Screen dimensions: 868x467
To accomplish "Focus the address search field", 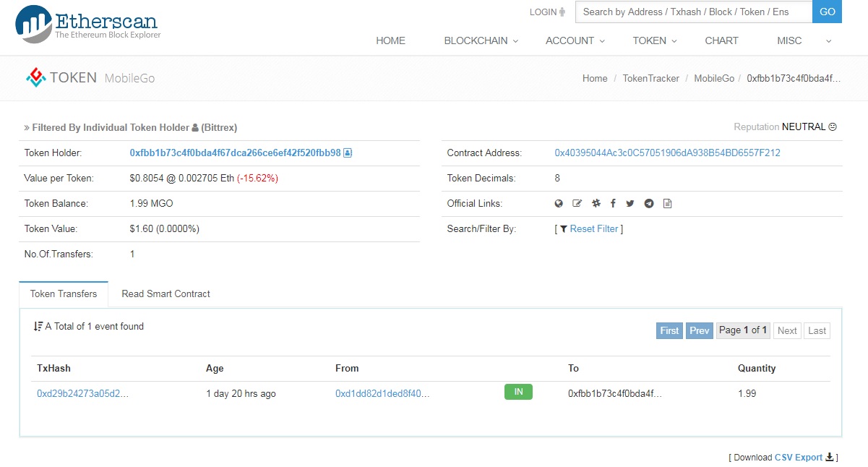I will [694, 12].
